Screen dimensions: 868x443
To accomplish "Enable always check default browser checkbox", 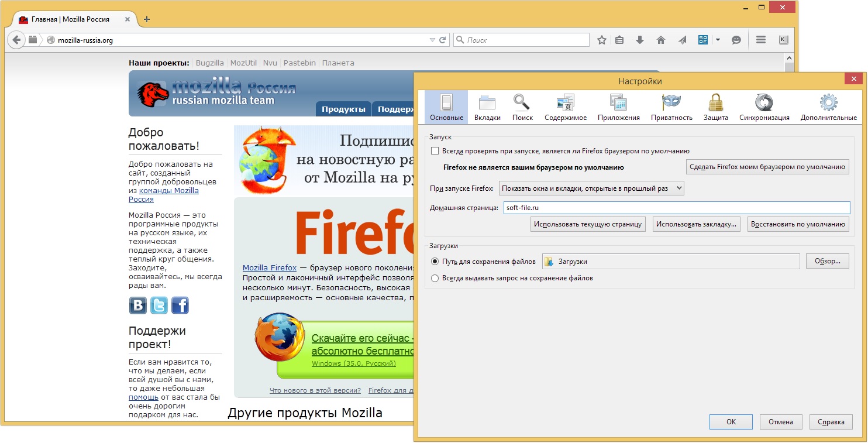I will click(x=435, y=150).
